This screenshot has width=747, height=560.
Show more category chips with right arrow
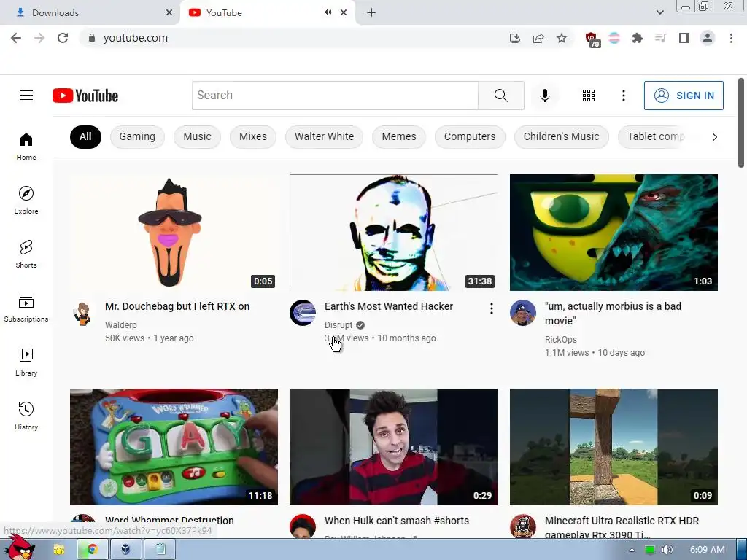(x=714, y=137)
